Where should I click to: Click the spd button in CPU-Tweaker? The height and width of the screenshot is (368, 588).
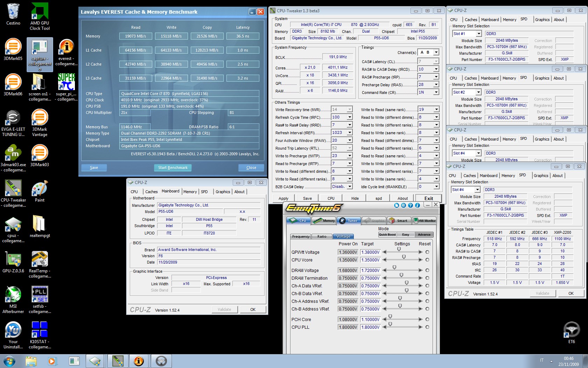coord(379,198)
